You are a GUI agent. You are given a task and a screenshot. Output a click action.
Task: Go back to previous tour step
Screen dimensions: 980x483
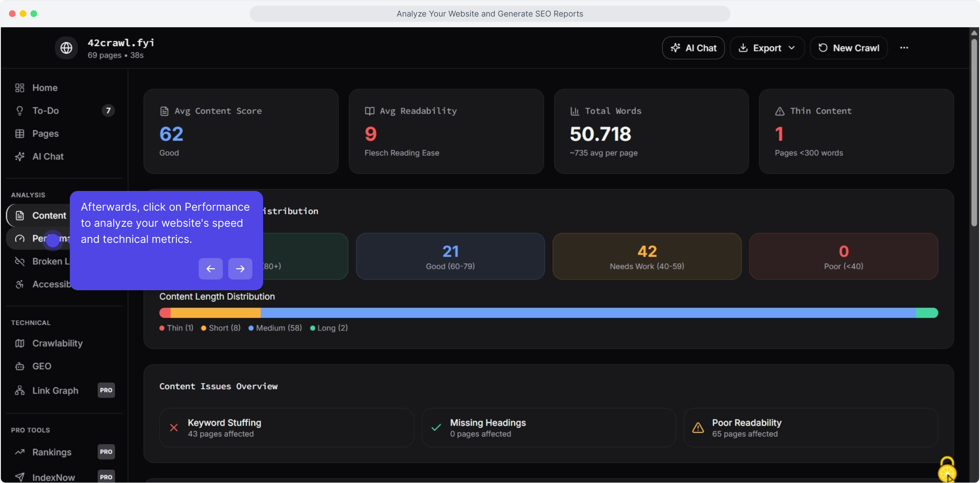click(211, 269)
